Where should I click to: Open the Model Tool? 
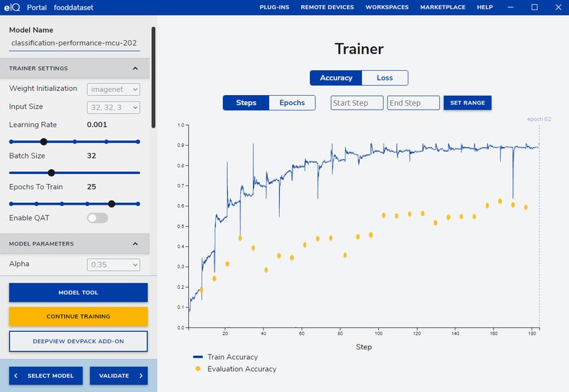click(x=78, y=292)
